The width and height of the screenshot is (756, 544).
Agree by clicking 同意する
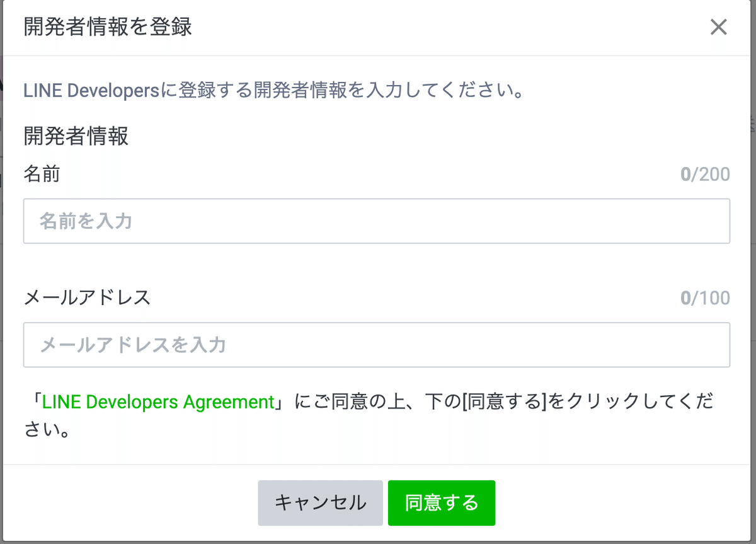(x=442, y=502)
